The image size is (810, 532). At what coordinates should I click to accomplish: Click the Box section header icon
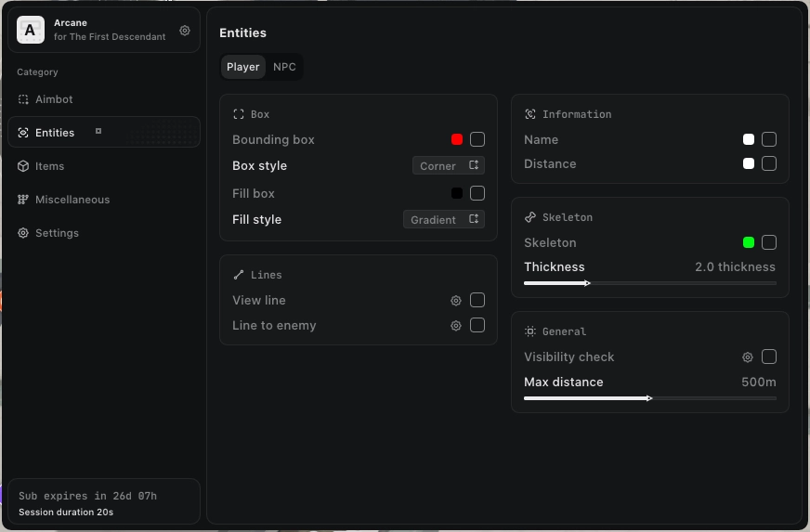tap(239, 114)
